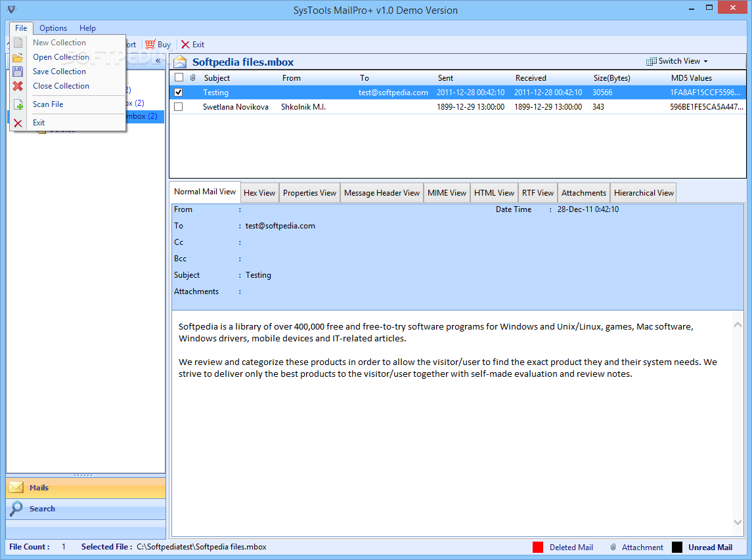Image resolution: width=752 pixels, height=560 pixels.
Task: Switch to MIME View tab
Action: click(447, 193)
